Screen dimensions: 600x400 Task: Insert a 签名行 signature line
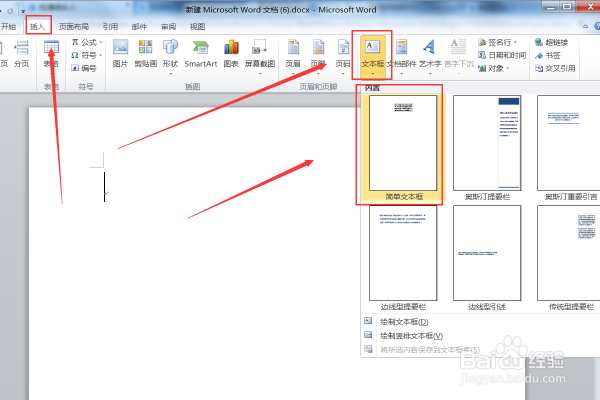495,42
